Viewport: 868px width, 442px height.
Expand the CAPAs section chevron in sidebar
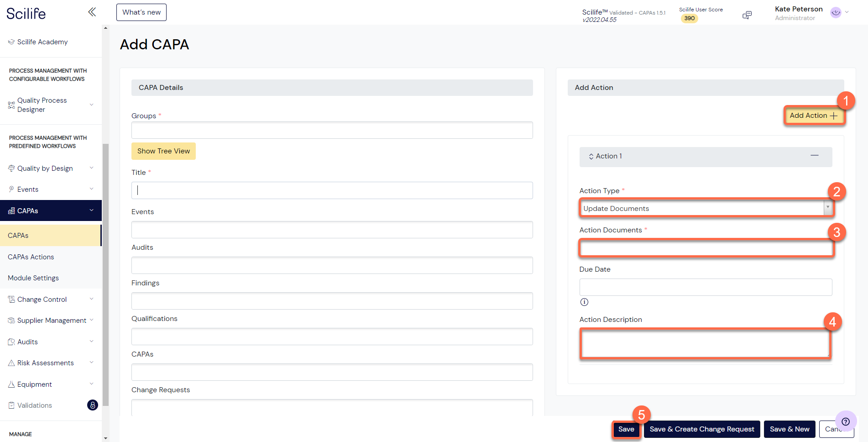[91, 210]
